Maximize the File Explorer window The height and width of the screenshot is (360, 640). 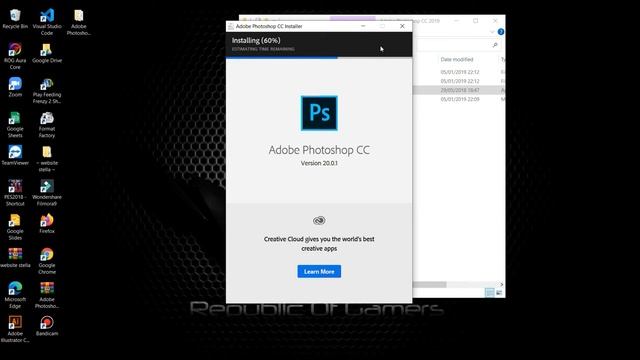tap(476, 21)
